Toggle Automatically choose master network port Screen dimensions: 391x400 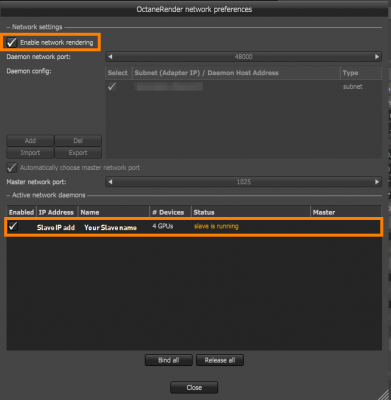tap(12, 168)
